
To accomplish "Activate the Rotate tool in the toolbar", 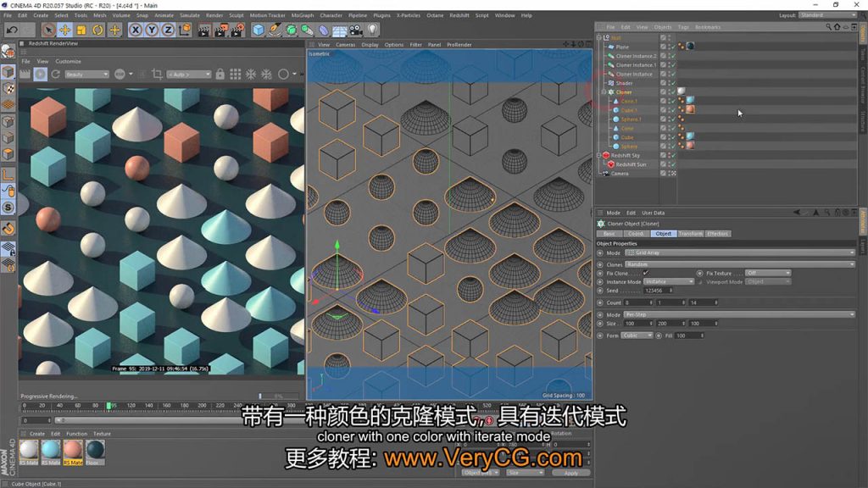I will [98, 30].
